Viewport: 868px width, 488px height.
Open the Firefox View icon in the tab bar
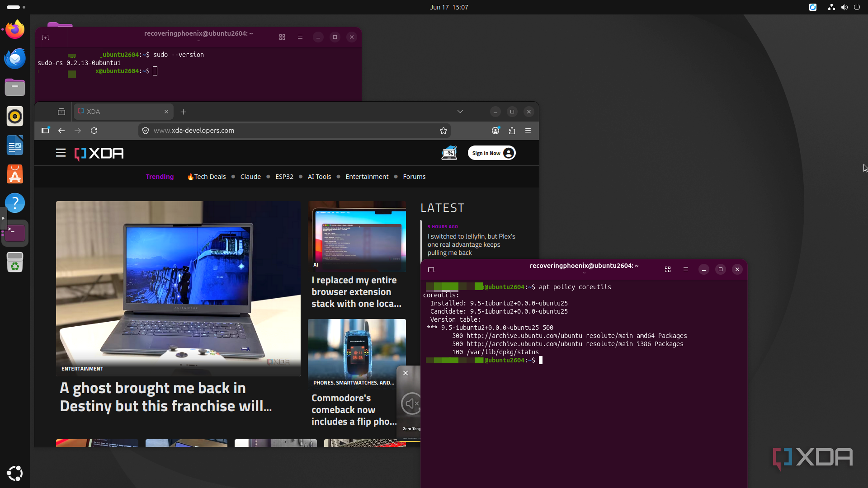(61, 112)
